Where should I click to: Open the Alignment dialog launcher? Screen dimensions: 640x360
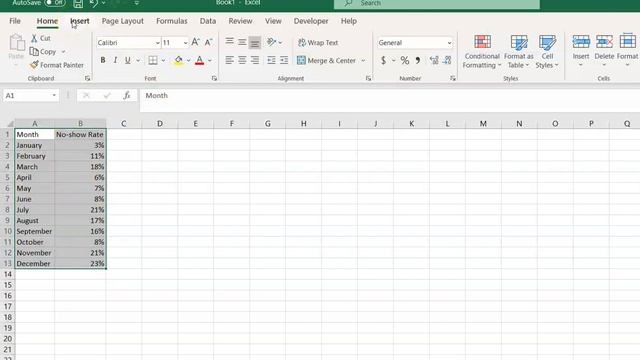pyautogui.click(x=368, y=78)
